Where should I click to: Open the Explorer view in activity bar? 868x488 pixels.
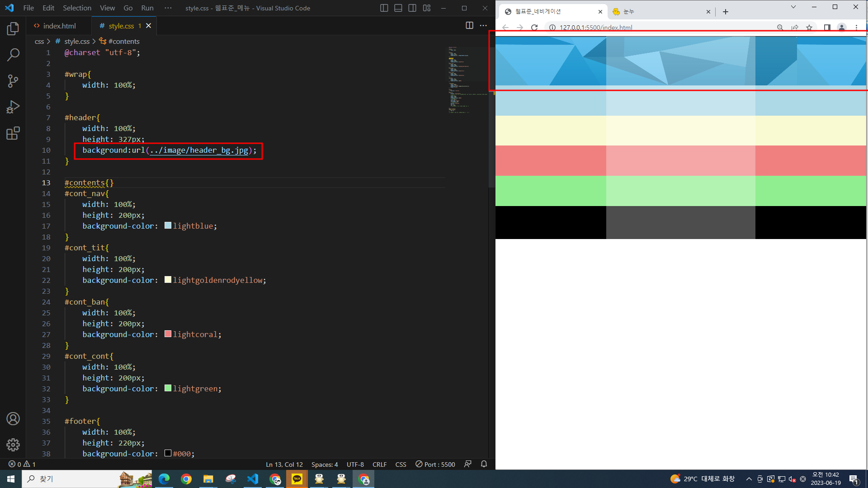(x=13, y=29)
